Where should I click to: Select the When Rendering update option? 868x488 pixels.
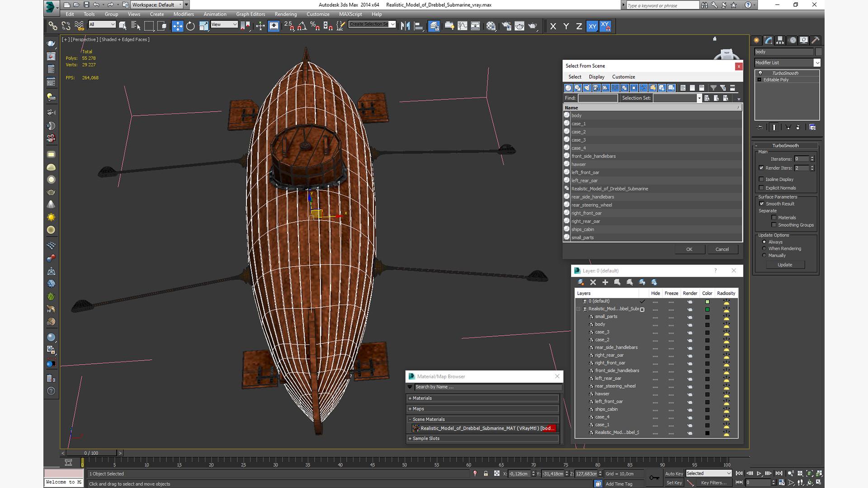click(x=764, y=249)
